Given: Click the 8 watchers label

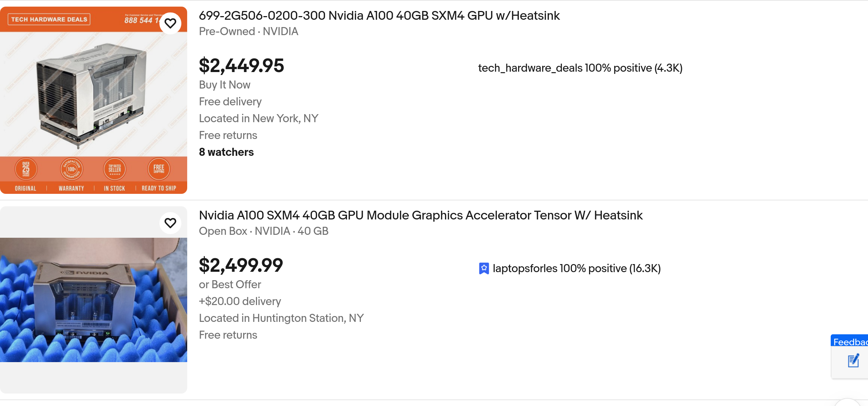Looking at the screenshot, I should (x=226, y=152).
